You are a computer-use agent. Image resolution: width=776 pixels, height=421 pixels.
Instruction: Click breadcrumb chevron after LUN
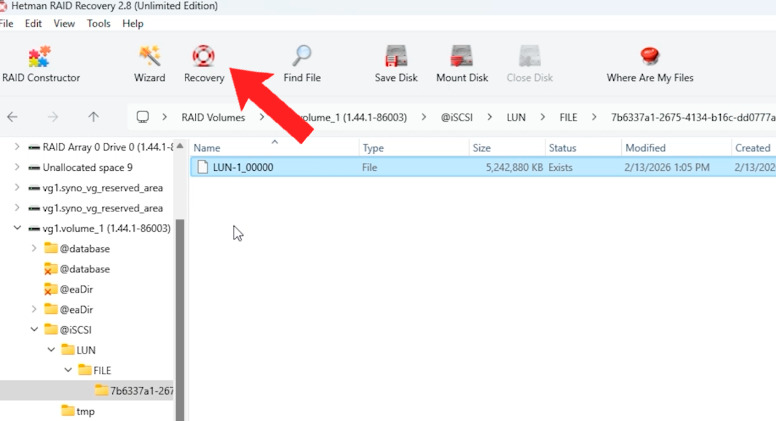point(542,117)
